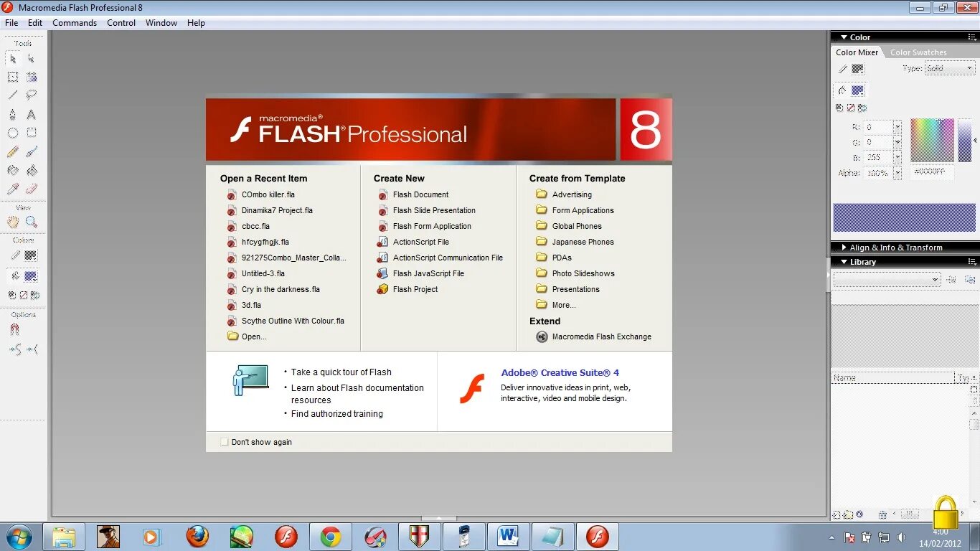Open the Color panel options menu
Viewport: 980px width, 551px height.
pos(971,37)
